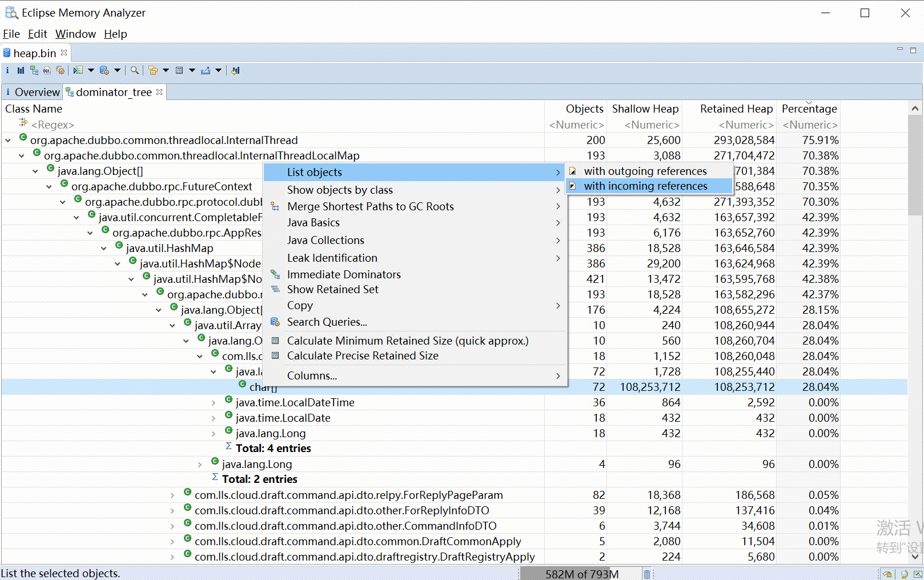Expand the DraftCommonApply row
Image resolution: width=924 pixels, height=580 pixels.
coord(172,541)
